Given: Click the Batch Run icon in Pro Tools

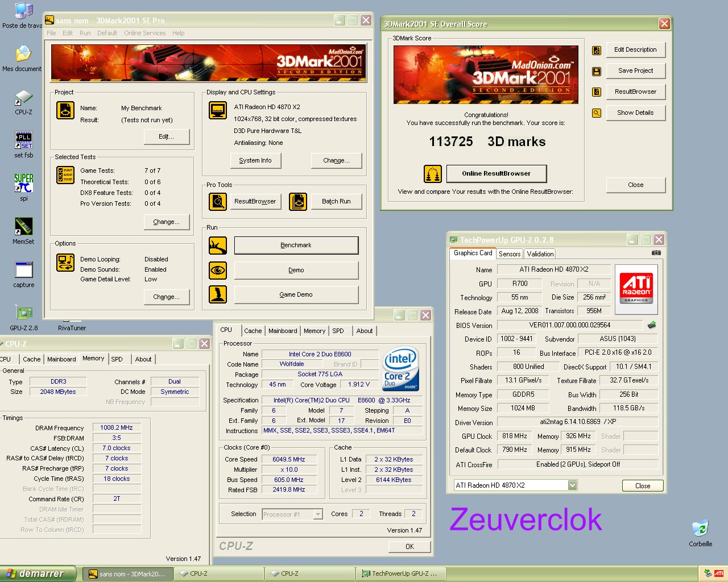Looking at the screenshot, I should (298, 201).
